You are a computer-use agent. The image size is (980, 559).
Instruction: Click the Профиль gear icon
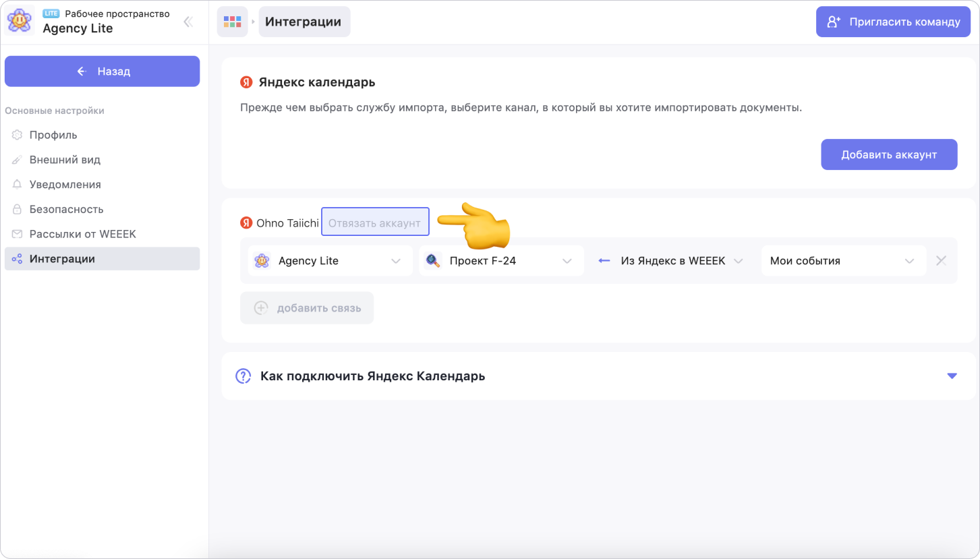(17, 135)
